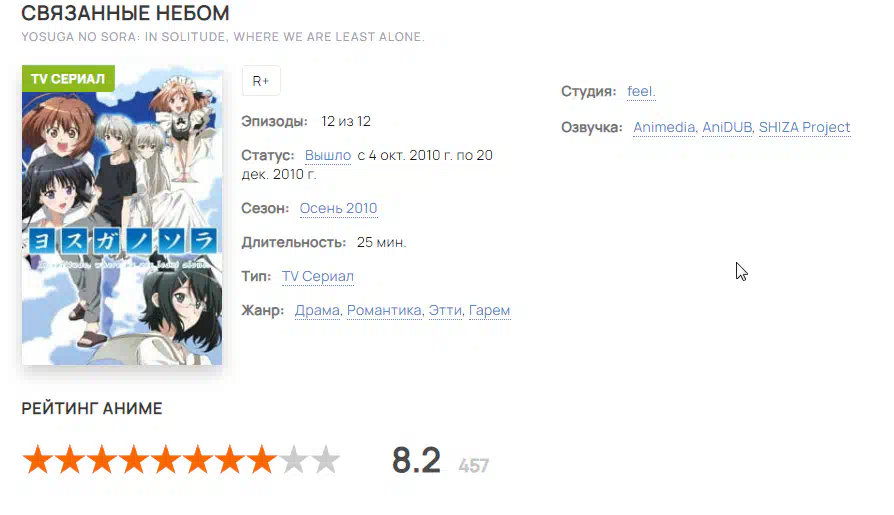Viewport: 894px width, 515px height.
Task: Open the anime poster image
Action: [x=122, y=215]
